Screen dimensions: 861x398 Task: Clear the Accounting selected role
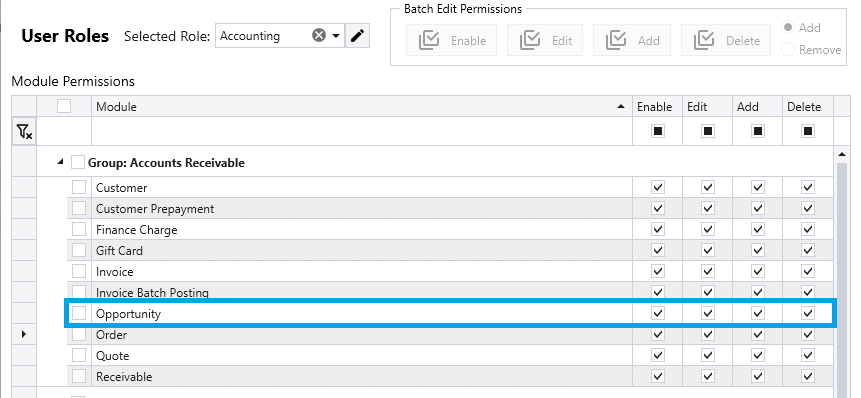tap(318, 36)
